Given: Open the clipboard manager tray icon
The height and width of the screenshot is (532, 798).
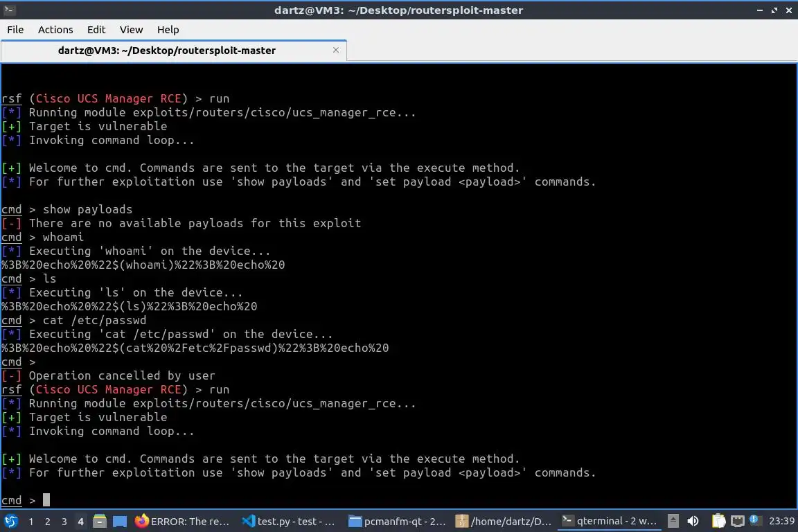Looking at the screenshot, I should 718,521.
